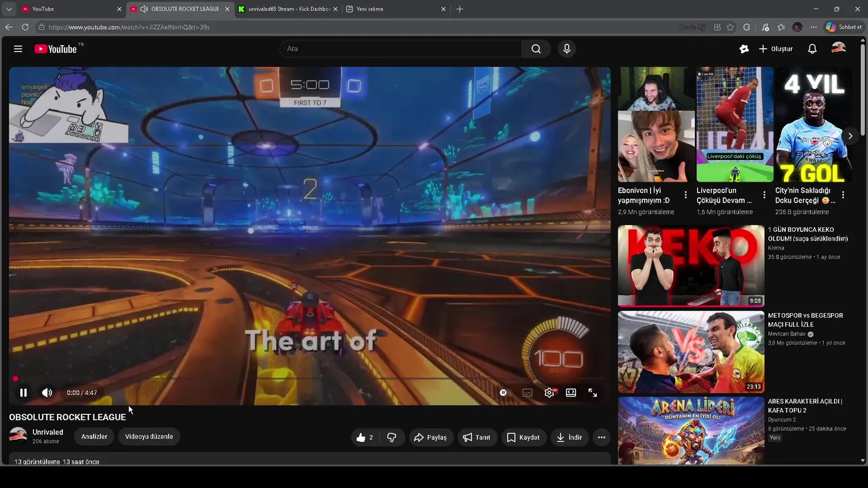Switch to Yeni sekme tab

click(395, 9)
